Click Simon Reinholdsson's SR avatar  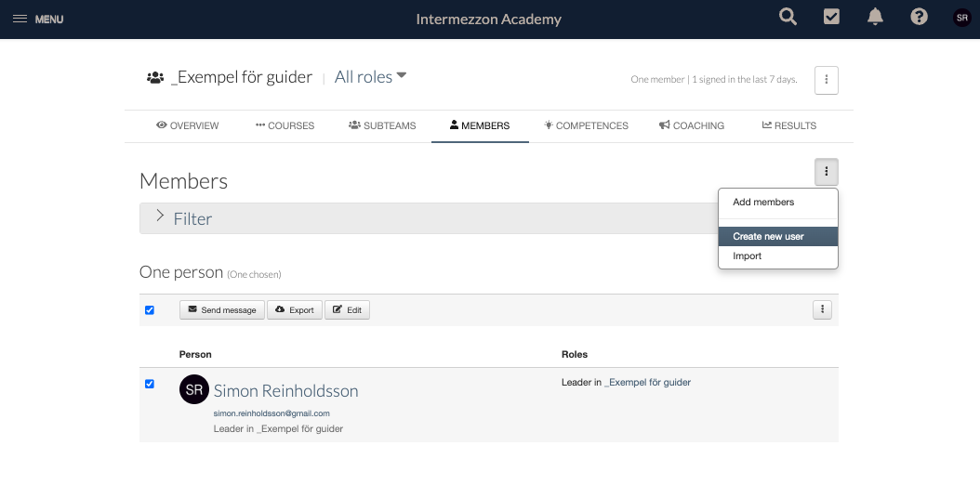[x=194, y=389]
